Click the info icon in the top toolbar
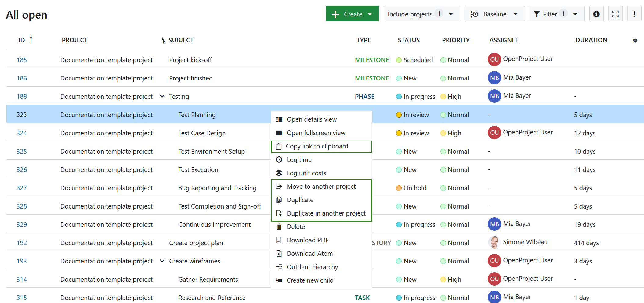This screenshot has width=644, height=303. (596, 13)
